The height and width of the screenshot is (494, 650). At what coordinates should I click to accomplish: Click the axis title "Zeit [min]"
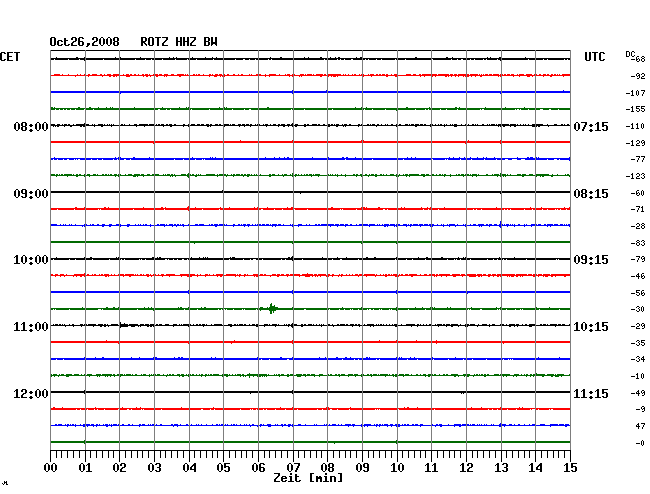[308, 478]
